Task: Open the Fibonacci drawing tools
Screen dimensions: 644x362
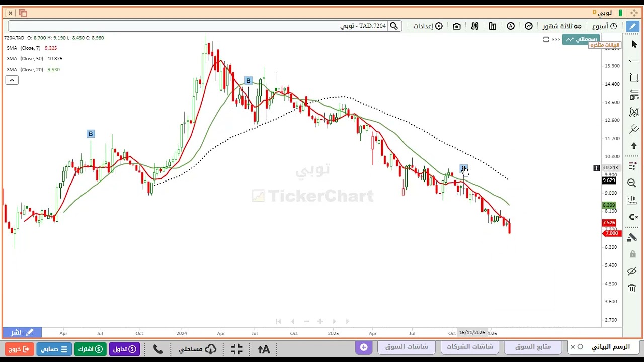Action: pos(634,95)
